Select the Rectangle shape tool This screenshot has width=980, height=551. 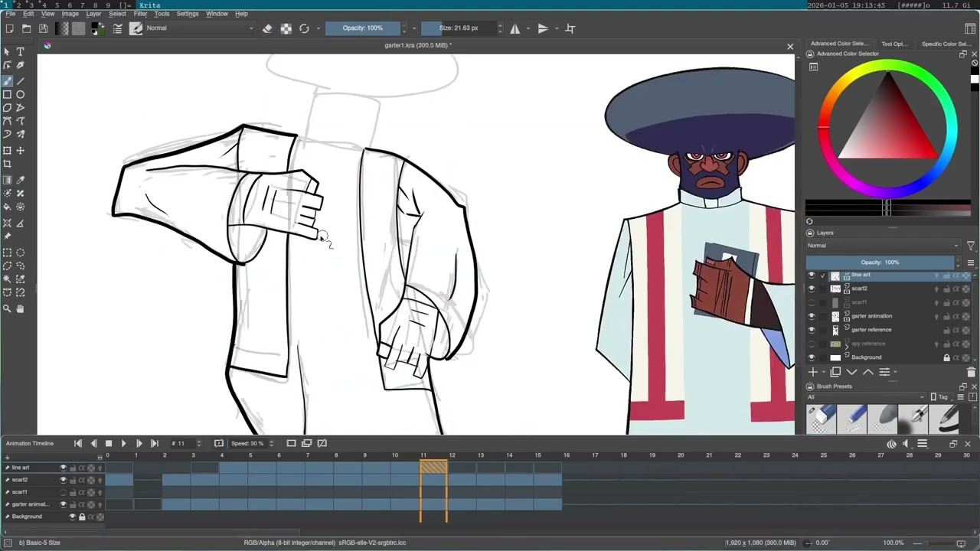(7, 94)
